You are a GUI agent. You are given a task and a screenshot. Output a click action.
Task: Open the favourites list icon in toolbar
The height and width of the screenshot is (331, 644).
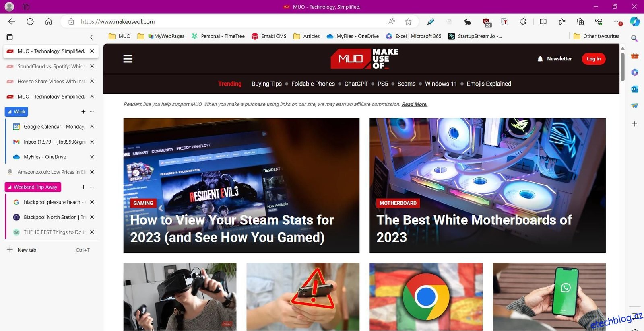tap(562, 21)
